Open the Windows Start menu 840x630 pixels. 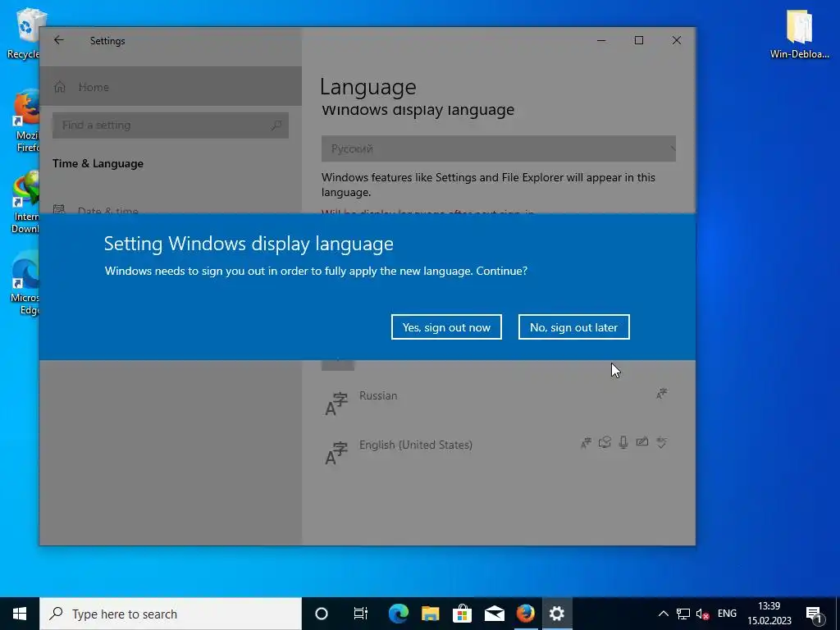(x=20, y=614)
